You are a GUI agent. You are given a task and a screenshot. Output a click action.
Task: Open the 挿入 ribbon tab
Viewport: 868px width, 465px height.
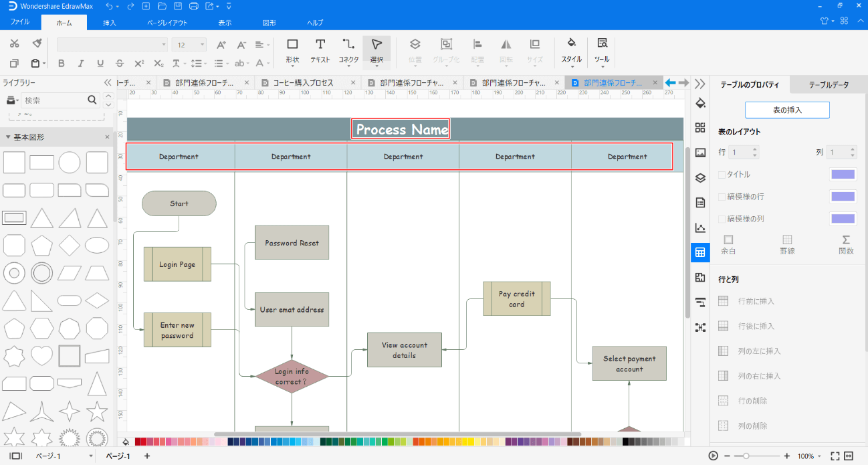[x=110, y=23]
